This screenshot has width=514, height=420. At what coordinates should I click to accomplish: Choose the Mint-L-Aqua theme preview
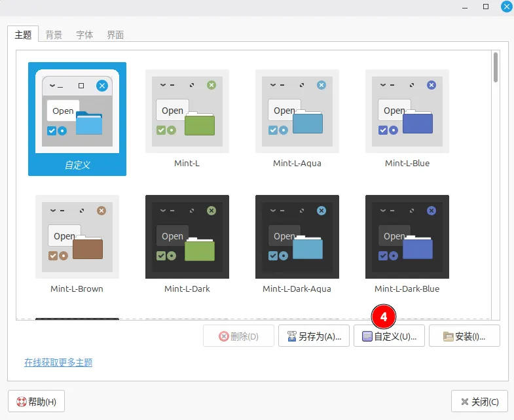(297, 111)
